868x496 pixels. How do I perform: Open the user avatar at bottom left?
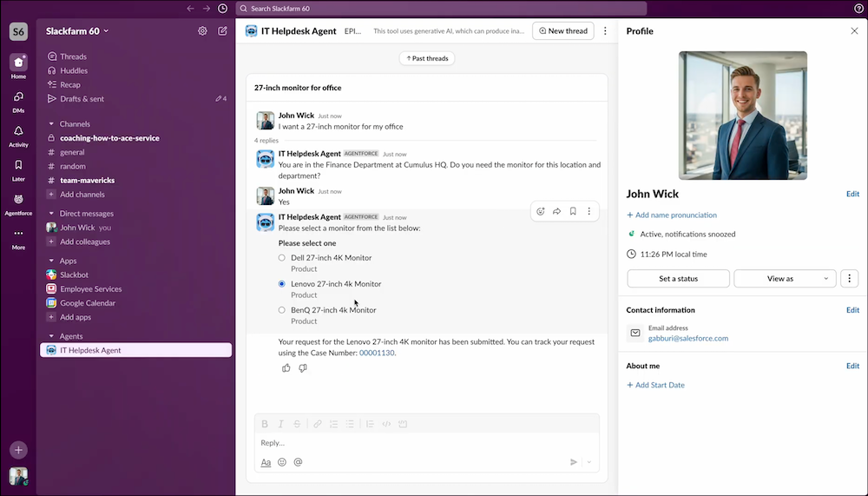[x=18, y=476]
